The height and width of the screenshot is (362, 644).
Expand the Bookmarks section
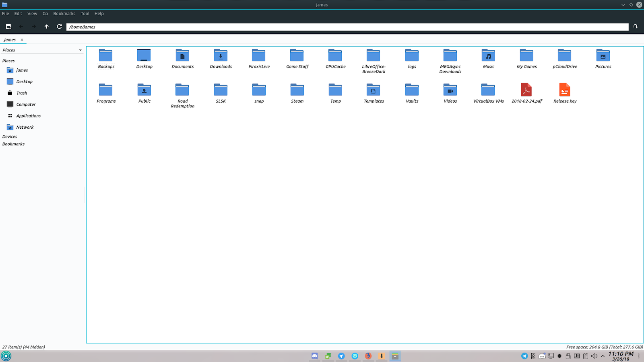tap(13, 144)
